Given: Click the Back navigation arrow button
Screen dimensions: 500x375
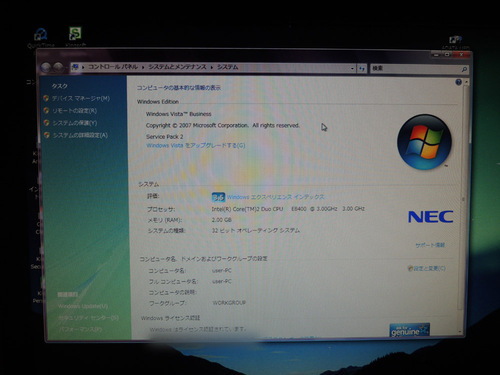Looking at the screenshot, I should [x=46, y=67].
